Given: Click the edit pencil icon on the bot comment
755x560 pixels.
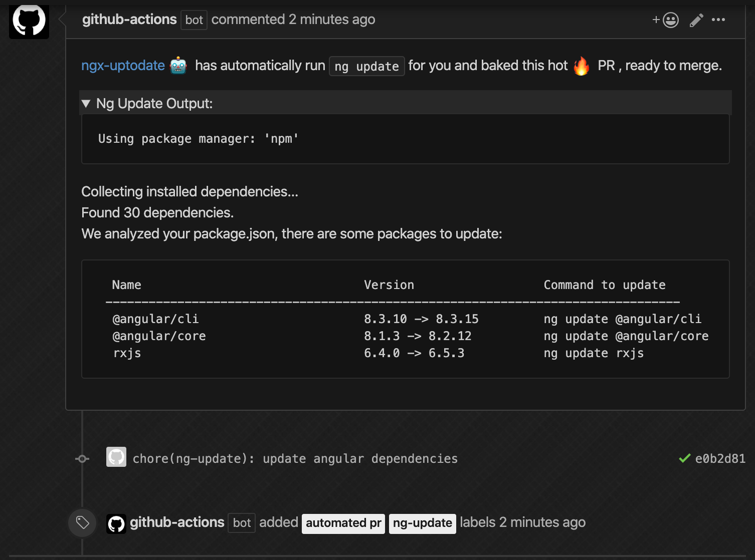Looking at the screenshot, I should [696, 20].
